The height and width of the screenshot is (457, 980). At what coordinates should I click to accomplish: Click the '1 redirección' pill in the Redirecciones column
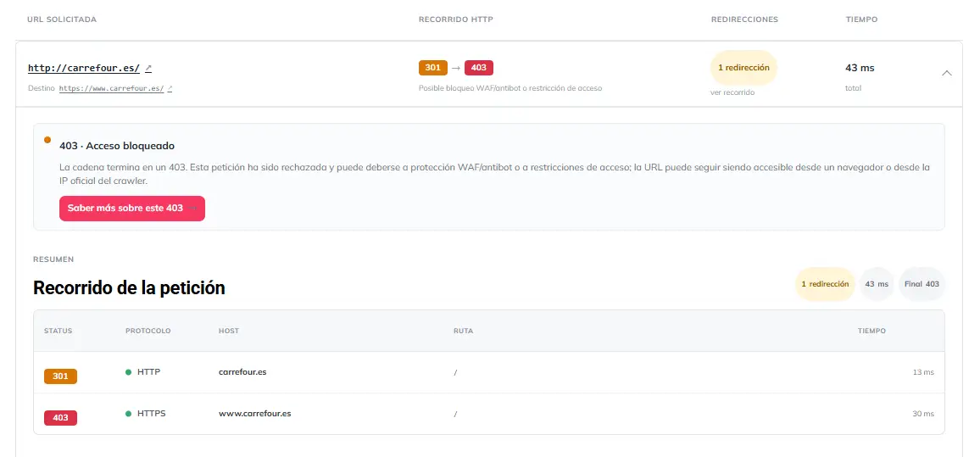pyautogui.click(x=743, y=68)
